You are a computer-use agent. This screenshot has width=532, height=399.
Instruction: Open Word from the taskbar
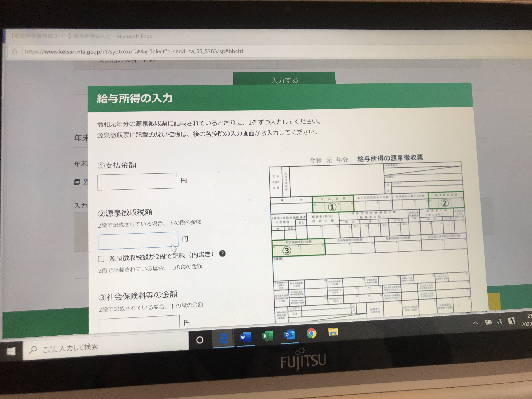point(246,337)
